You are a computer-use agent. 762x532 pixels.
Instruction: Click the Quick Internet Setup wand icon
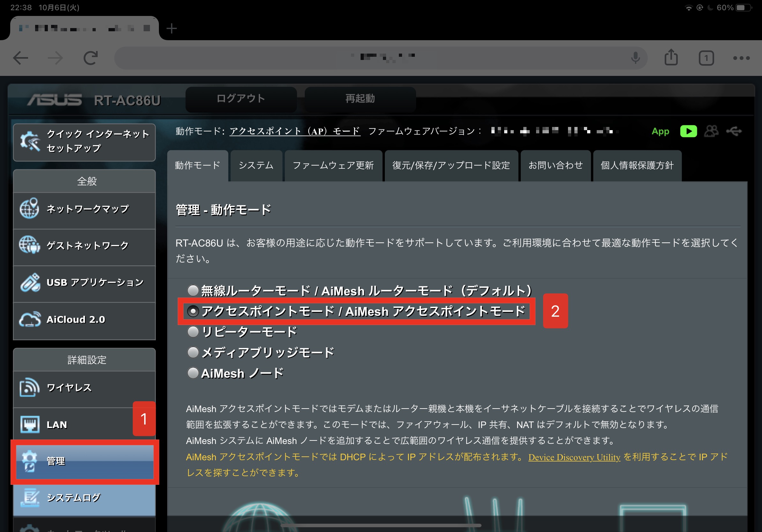30,141
